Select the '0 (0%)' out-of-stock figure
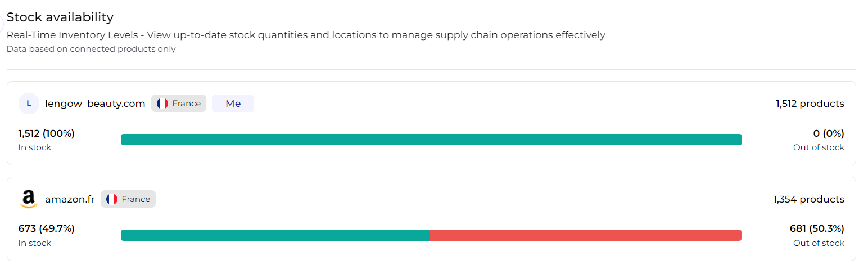Image resolution: width=868 pixels, height=269 pixels. (x=829, y=133)
